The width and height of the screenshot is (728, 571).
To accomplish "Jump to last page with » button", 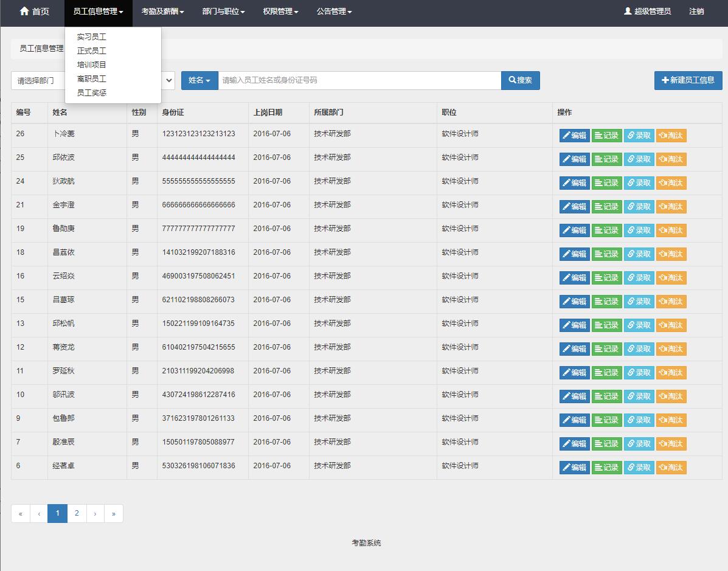I will 114,513.
